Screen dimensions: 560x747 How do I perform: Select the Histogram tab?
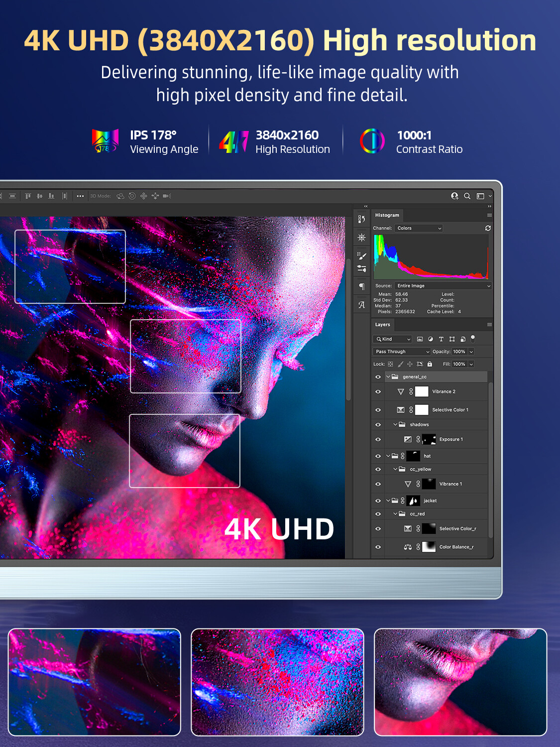click(387, 215)
